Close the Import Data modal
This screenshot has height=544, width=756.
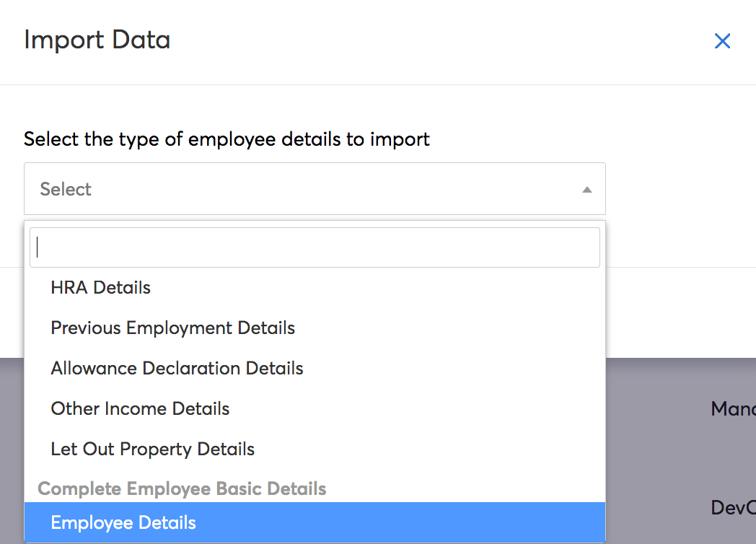coord(722,41)
